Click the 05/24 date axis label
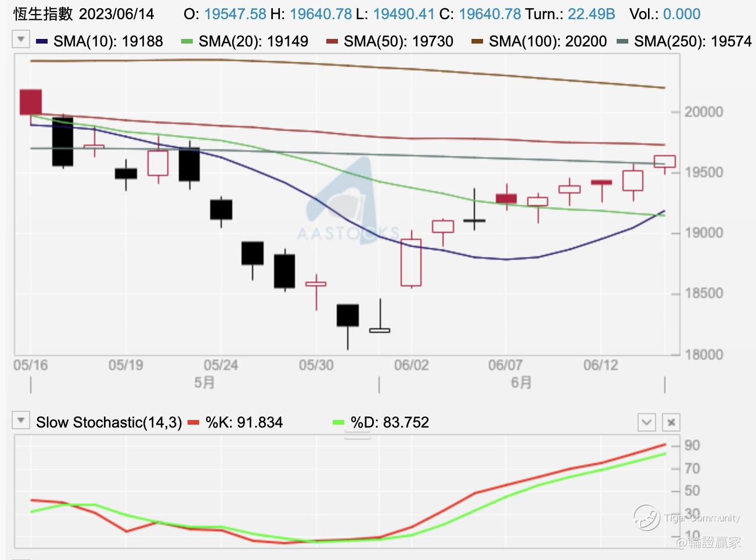Viewport: 756px width, 560px height. [x=221, y=365]
